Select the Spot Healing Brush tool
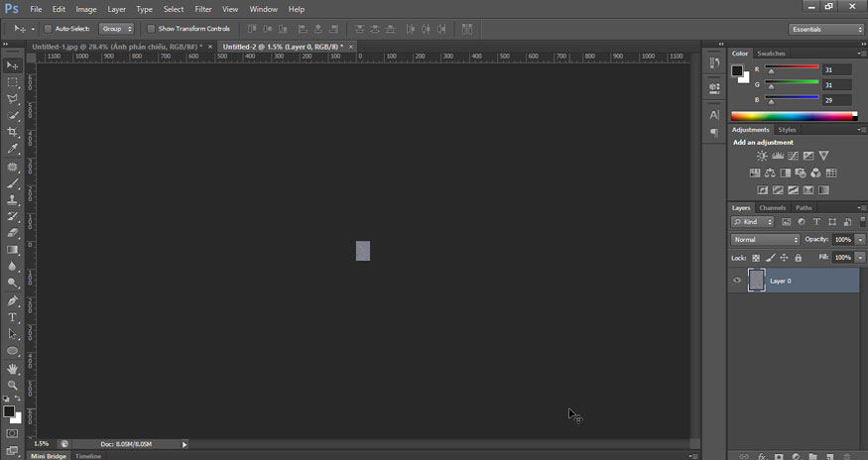The height and width of the screenshot is (460, 868). coord(12,167)
